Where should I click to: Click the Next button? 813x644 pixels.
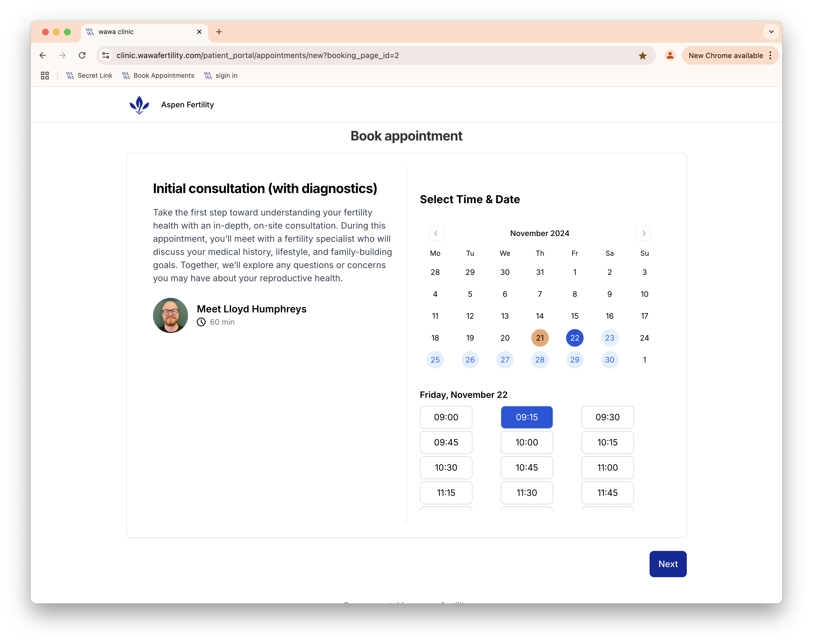(668, 564)
